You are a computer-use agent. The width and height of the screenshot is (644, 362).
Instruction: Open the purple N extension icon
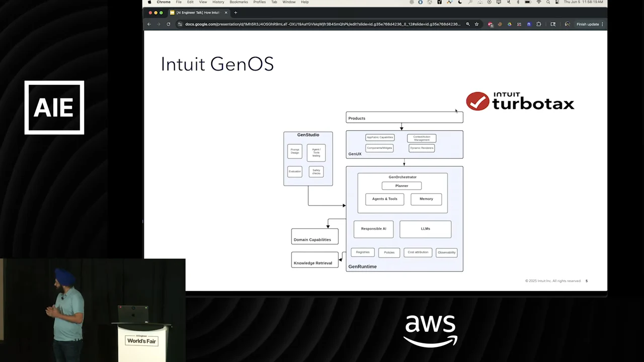click(x=529, y=24)
